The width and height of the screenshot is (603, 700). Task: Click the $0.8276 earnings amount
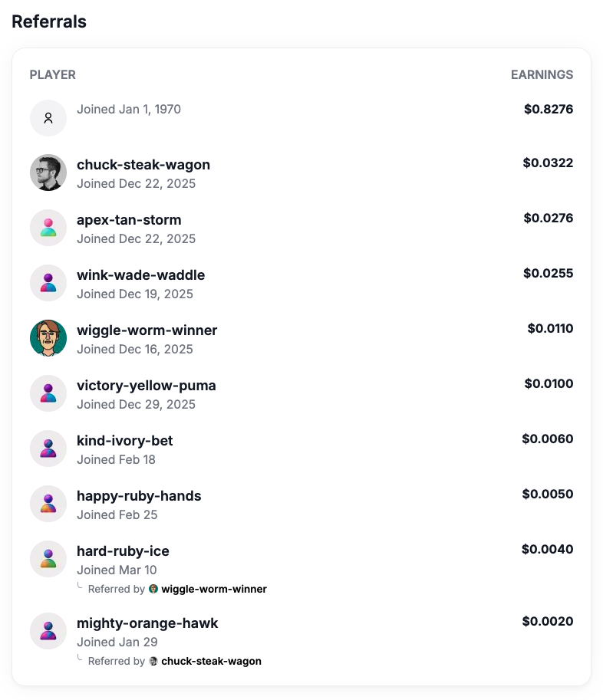tap(548, 109)
